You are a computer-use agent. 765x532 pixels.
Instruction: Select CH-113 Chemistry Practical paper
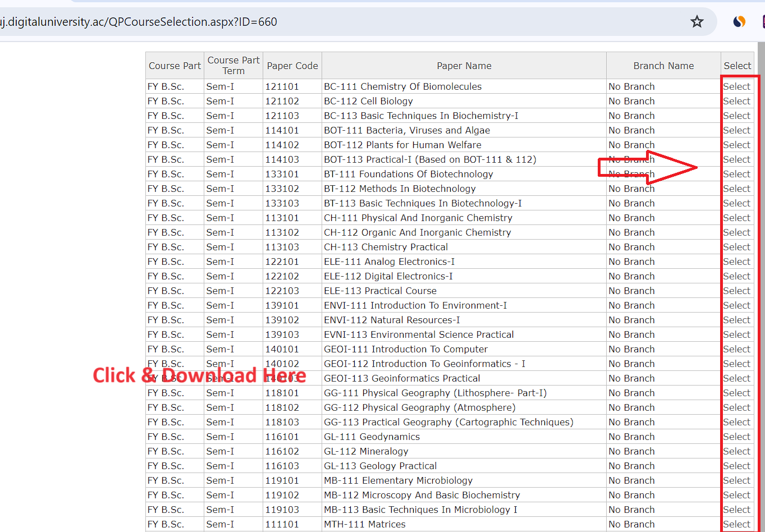[x=736, y=247]
